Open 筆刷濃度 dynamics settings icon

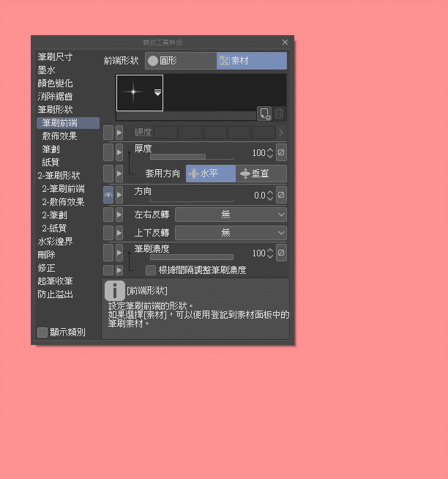(281, 253)
